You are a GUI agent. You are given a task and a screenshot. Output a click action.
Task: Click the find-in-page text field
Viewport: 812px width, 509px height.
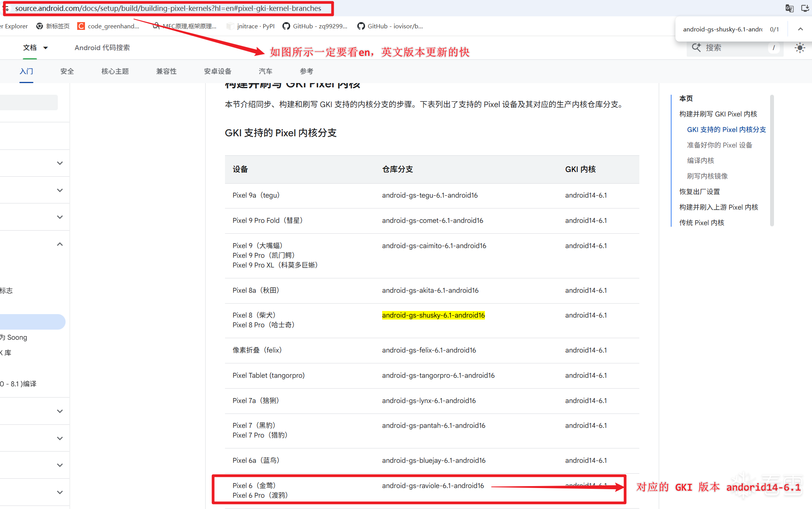(722, 29)
